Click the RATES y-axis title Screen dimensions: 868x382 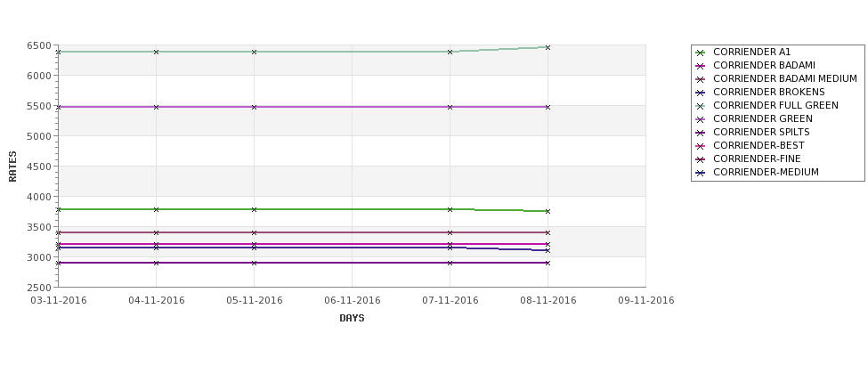click(12, 167)
